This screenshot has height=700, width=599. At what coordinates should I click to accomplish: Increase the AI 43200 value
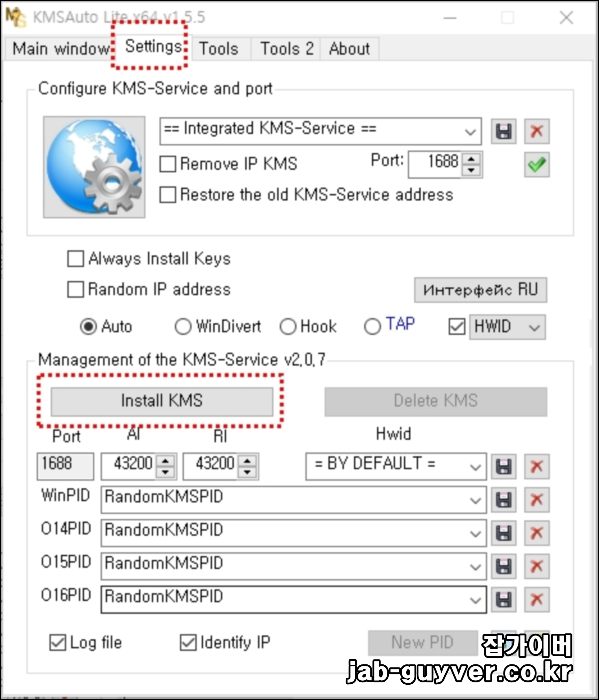coord(165,461)
